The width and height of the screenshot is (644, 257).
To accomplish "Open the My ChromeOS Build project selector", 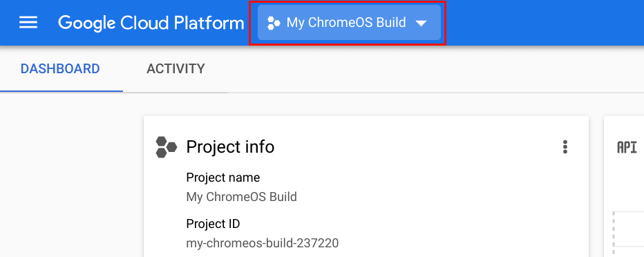I will pyautogui.click(x=349, y=23).
